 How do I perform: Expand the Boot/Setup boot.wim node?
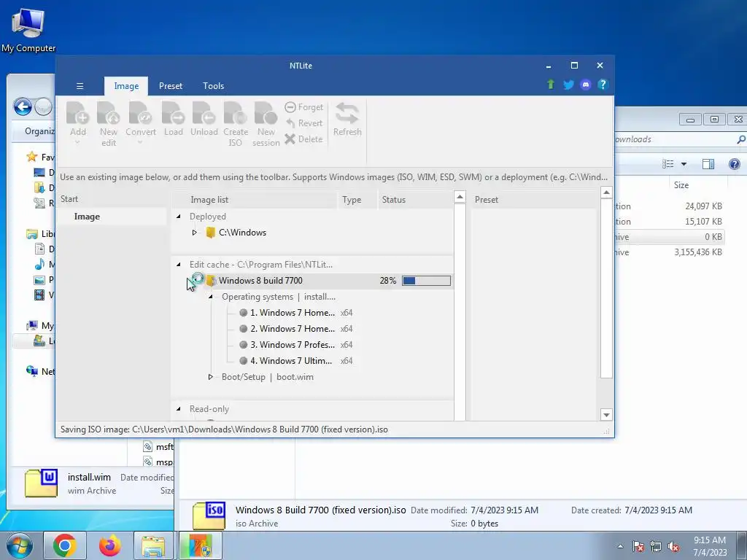(211, 377)
